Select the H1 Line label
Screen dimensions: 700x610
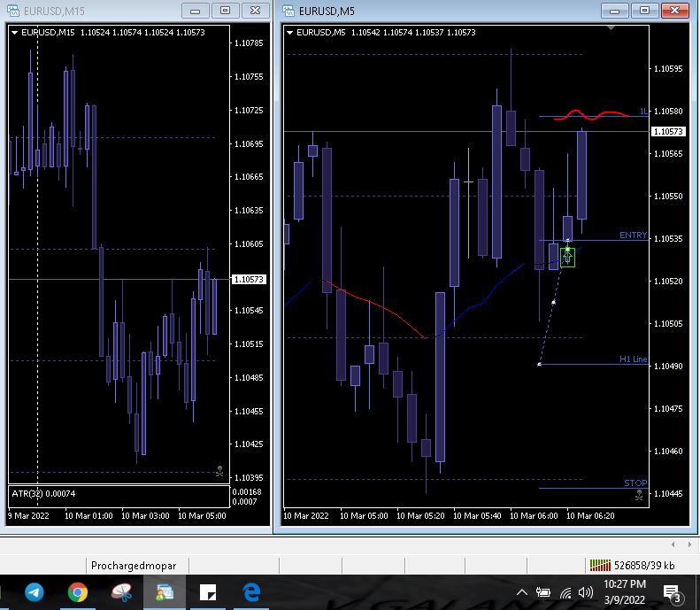coord(633,359)
